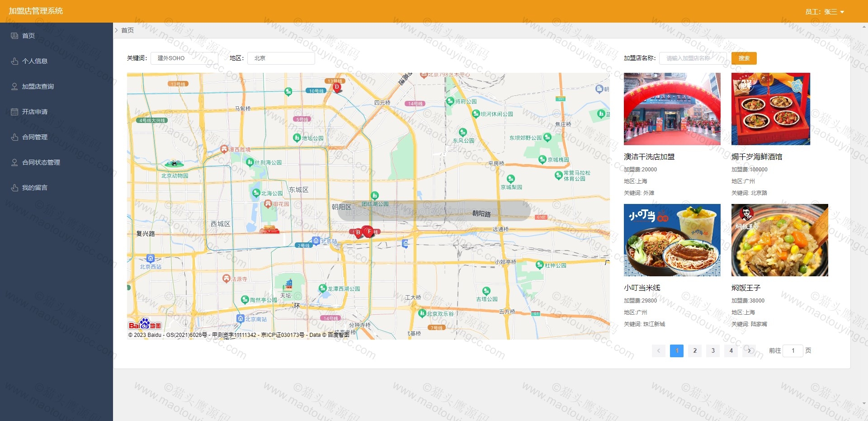Click the 加盟店查询 sidebar icon
This screenshot has height=421, width=868.
(x=14, y=86)
